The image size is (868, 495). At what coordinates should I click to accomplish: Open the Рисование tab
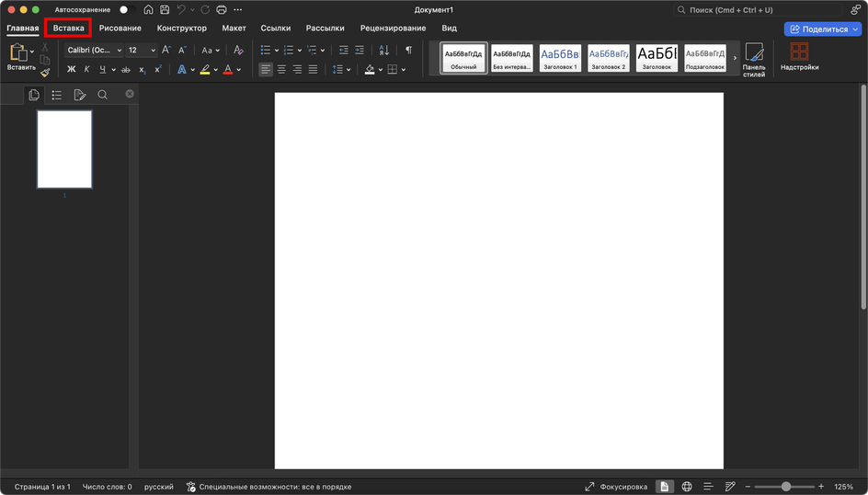coord(120,28)
